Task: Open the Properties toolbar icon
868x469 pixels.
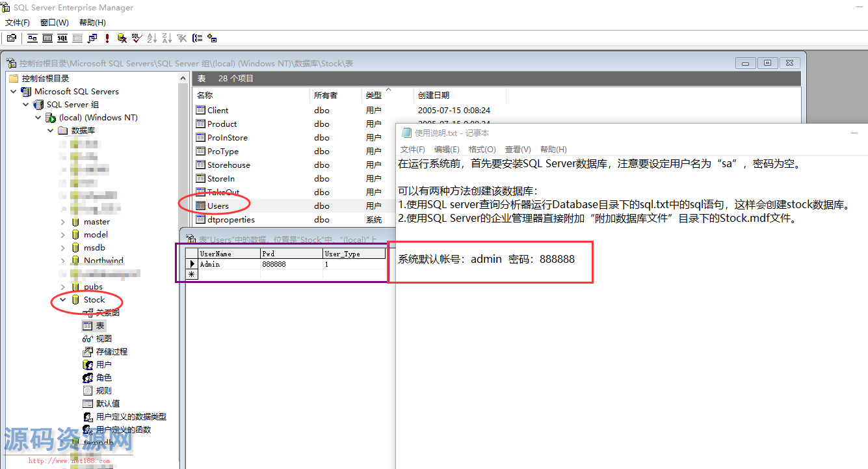Action: coord(11,38)
